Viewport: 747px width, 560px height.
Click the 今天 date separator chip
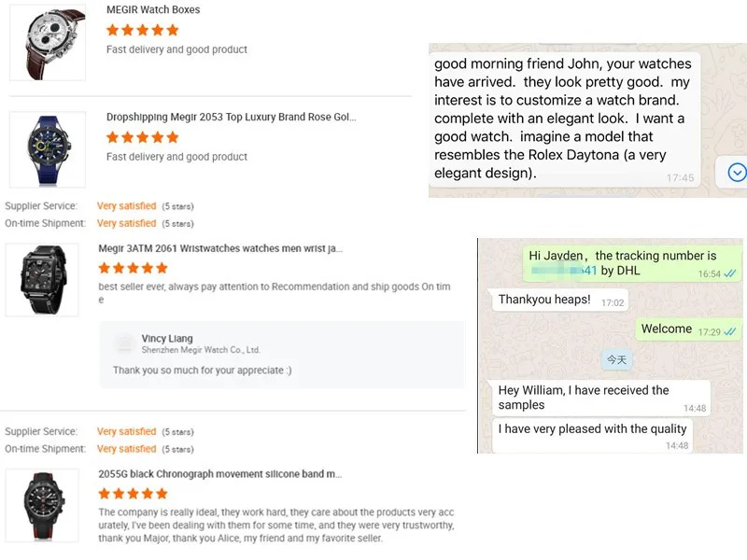point(616,360)
